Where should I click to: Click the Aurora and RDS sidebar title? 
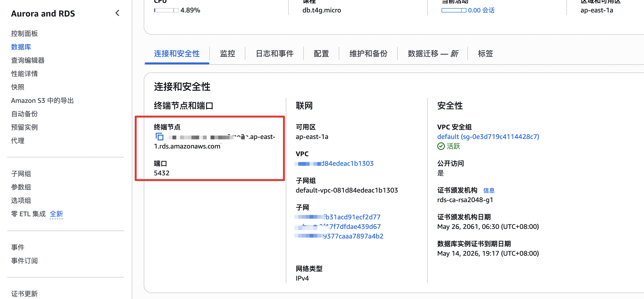coord(43,13)
